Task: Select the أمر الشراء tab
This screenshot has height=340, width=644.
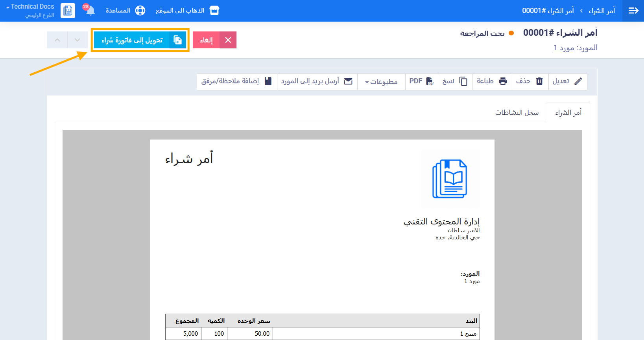Action: (x=568, y=113)
